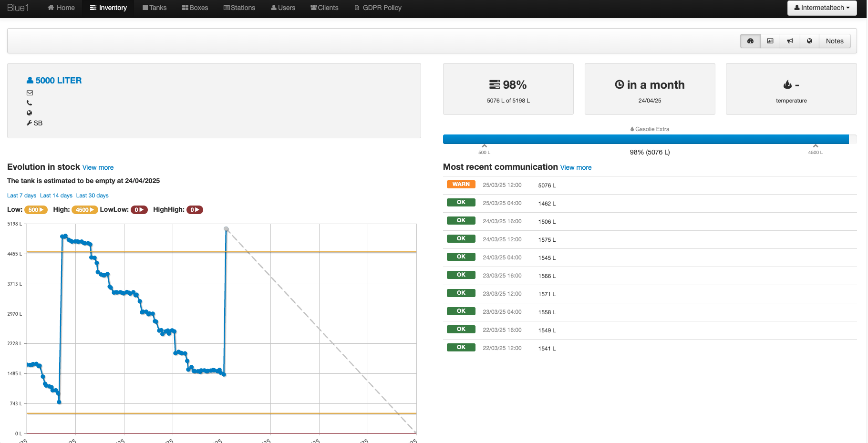Switch to the bar chart view
This screenshot has width=868, height=443.
coord(770,41)
